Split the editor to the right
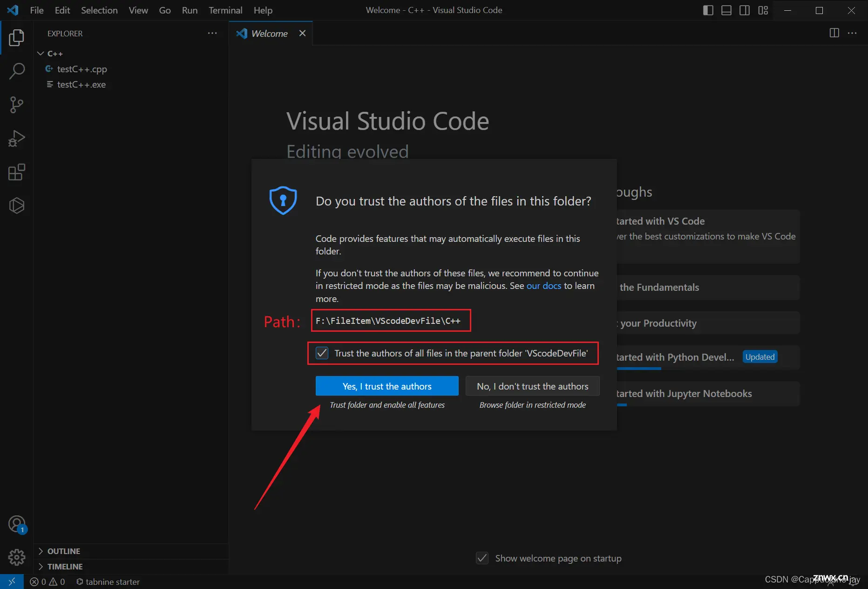The width and height of the screenshot is (868, 589). [834, 33]
